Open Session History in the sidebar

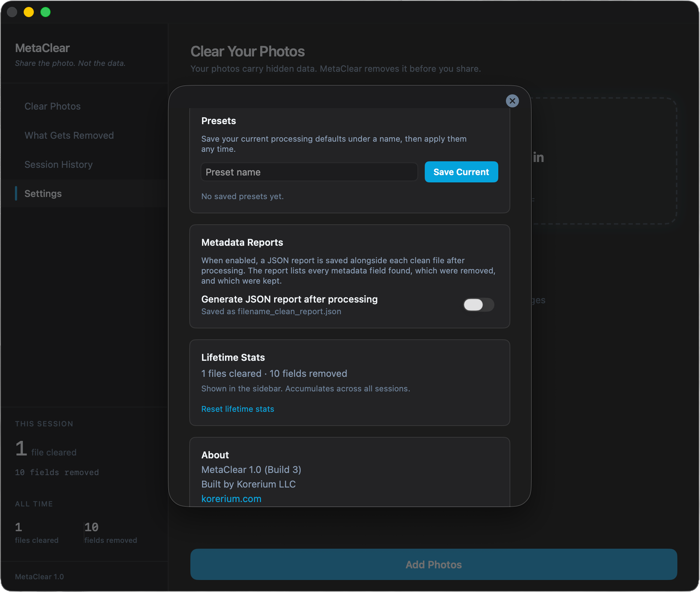pyautogui.click(x=59, y=164)
